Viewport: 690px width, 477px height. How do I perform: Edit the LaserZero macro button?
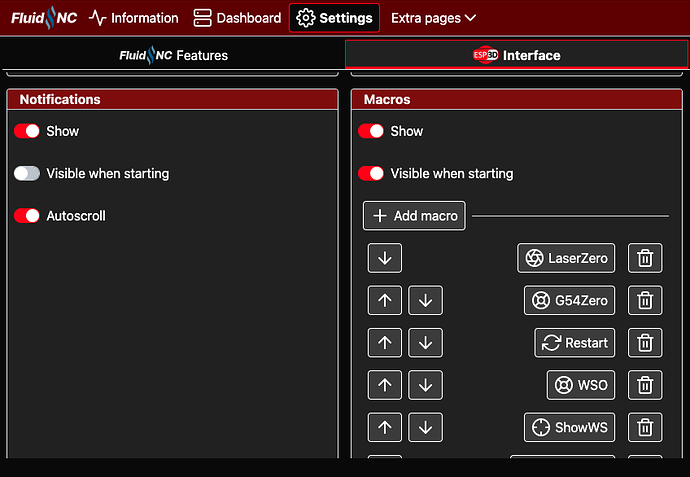(566, 258)
